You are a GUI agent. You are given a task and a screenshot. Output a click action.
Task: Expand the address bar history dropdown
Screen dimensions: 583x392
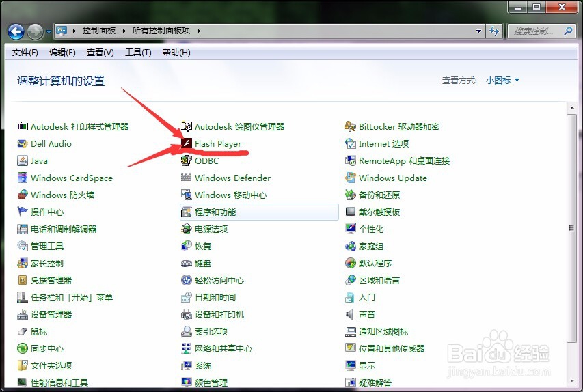(x=478, y=31)
